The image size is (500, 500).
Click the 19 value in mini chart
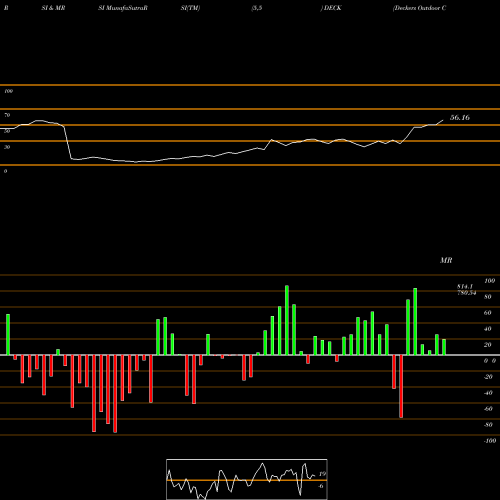pos(322,474)
